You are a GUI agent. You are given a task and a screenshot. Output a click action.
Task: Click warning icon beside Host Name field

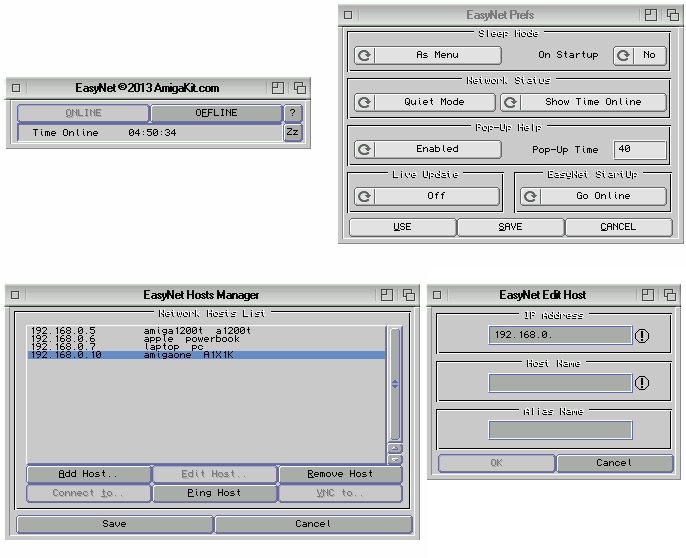[x=642, y=383]
